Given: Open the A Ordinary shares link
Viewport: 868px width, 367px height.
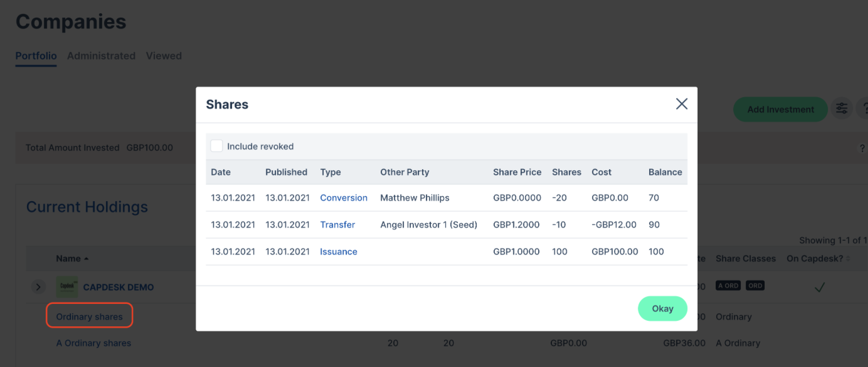Looking at the screenshot, I should point(93,343).
